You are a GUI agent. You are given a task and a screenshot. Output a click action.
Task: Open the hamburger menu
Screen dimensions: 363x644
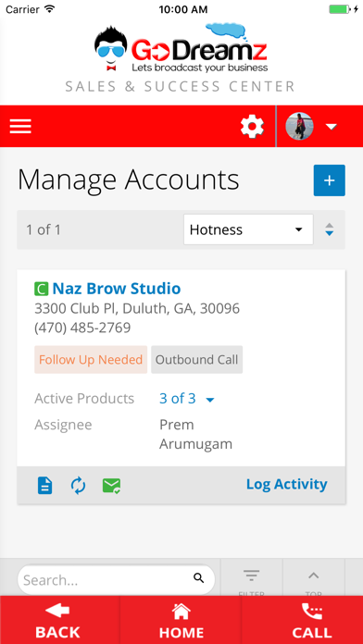[20, 127]
